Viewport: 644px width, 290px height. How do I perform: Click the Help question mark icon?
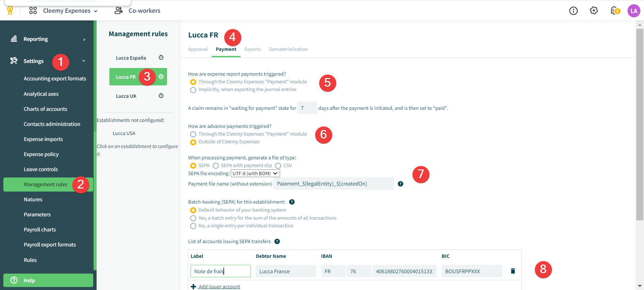14,280
